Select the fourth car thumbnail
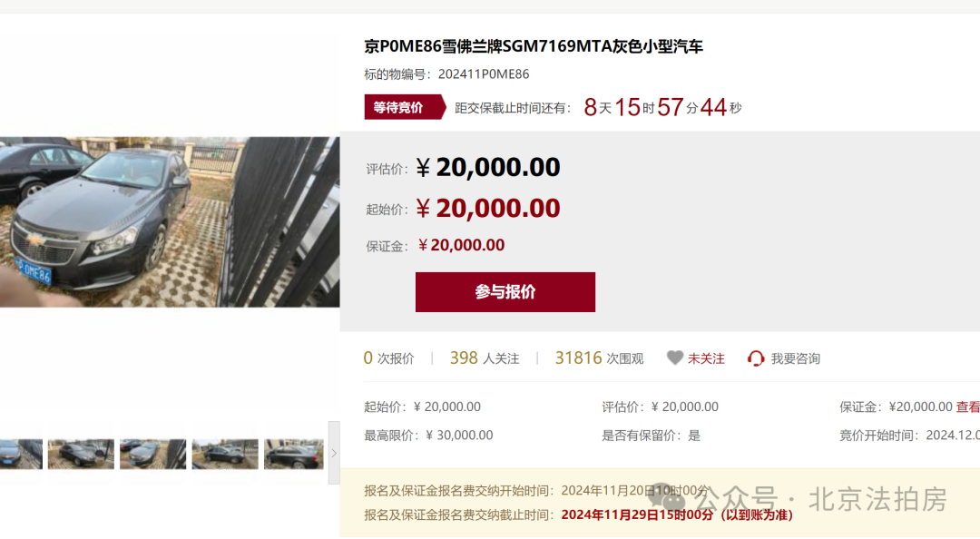This screenshot has height=539, width=980. pos(225,454)
